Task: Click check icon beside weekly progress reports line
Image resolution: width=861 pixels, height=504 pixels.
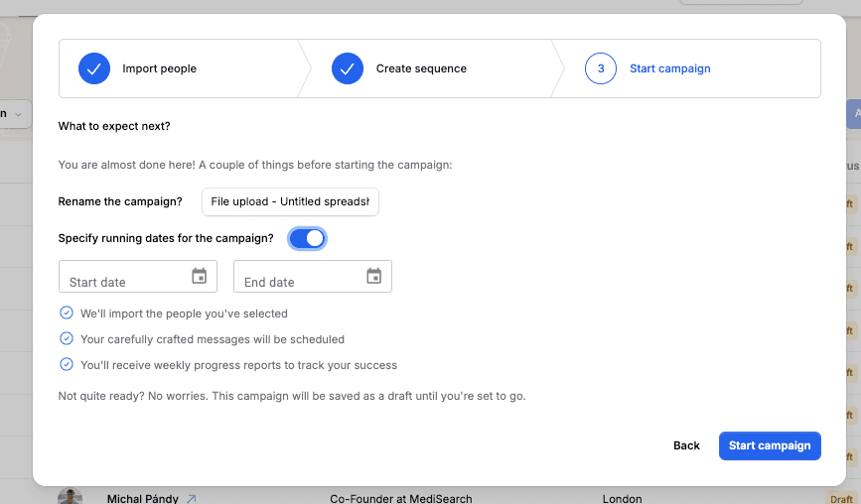Action: coord(67,364)
